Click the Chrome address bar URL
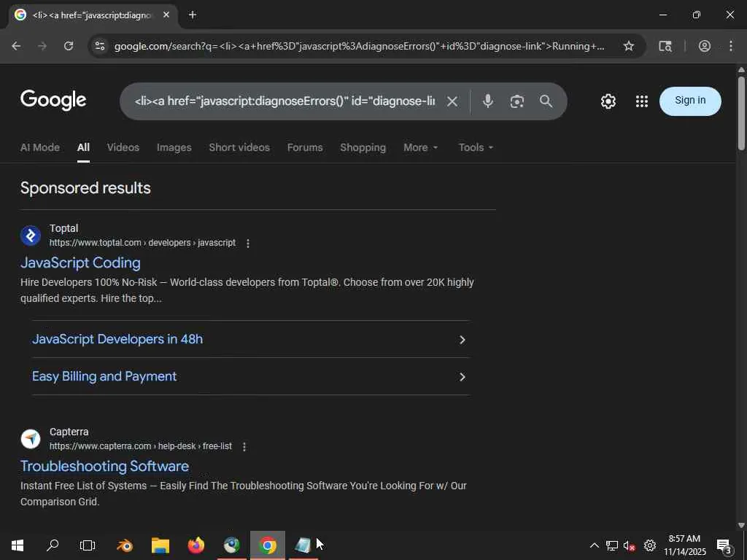 click(360, 46)
